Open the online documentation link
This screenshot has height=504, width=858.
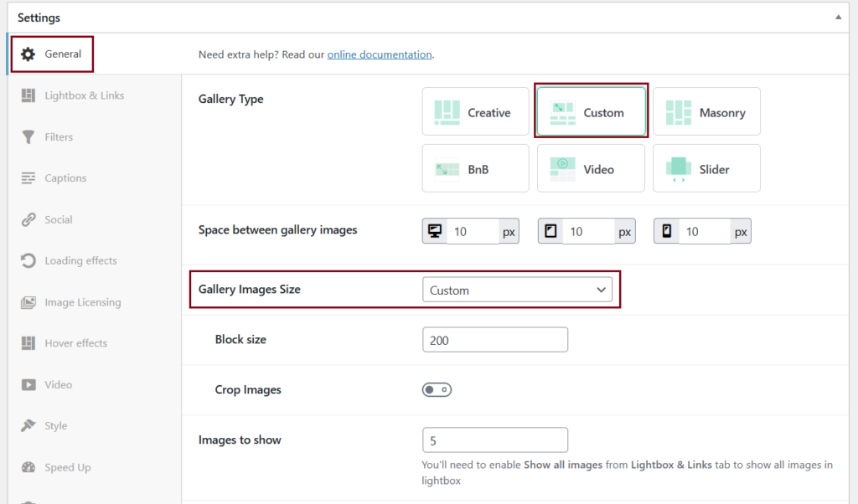coord(380,54)
